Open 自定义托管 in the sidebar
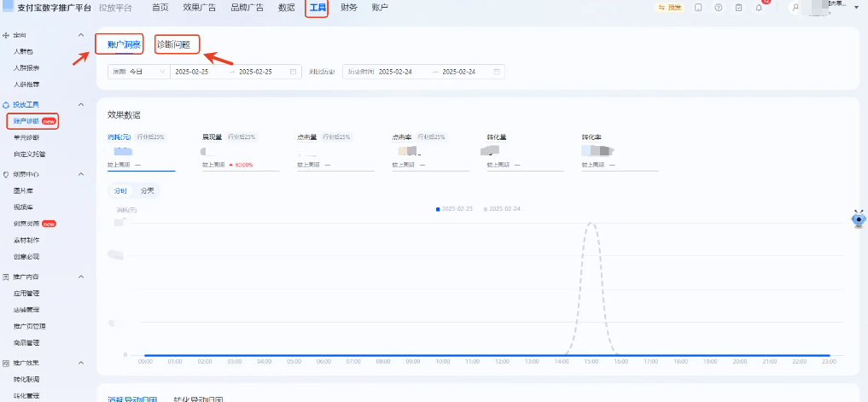Image resolution: width=868 pixels, height=402 pixels. coord(29,154)
